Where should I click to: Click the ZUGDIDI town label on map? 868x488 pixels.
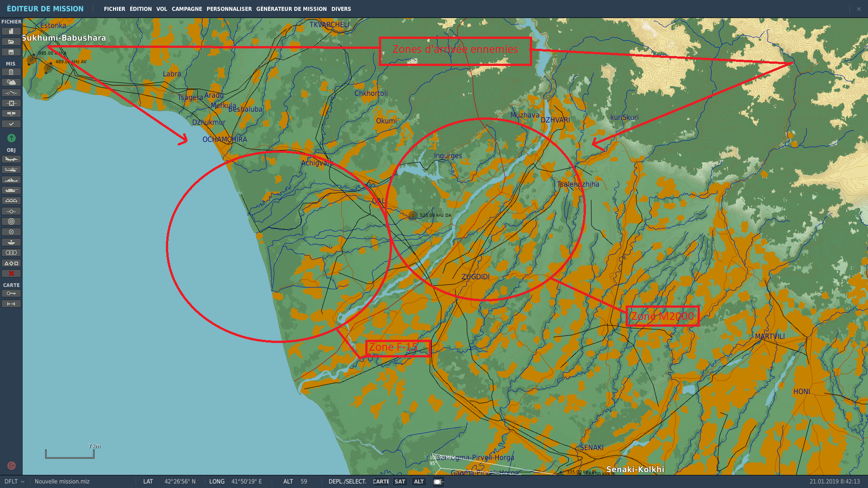(476, 277)
